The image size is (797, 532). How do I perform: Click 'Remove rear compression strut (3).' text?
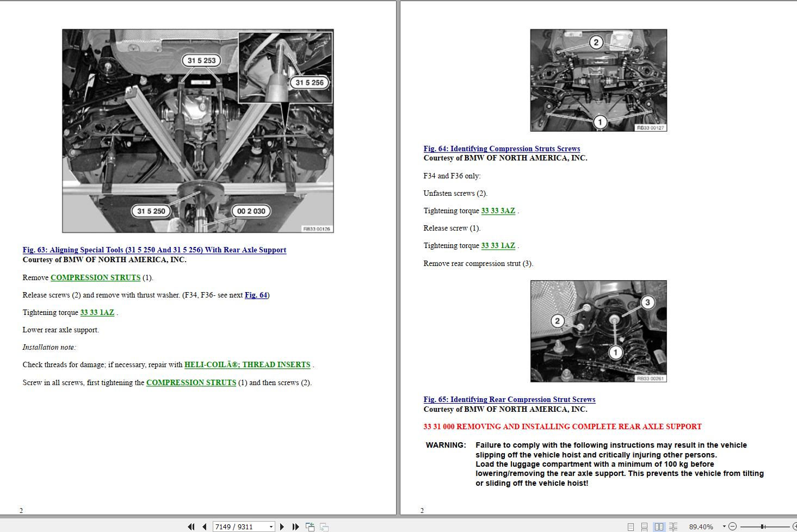[478, 263]
